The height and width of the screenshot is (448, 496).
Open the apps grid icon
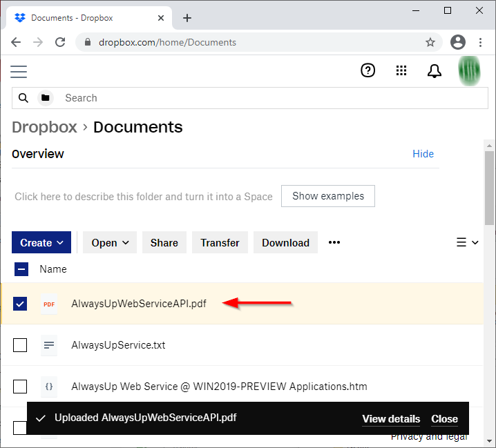coord(401,70)
